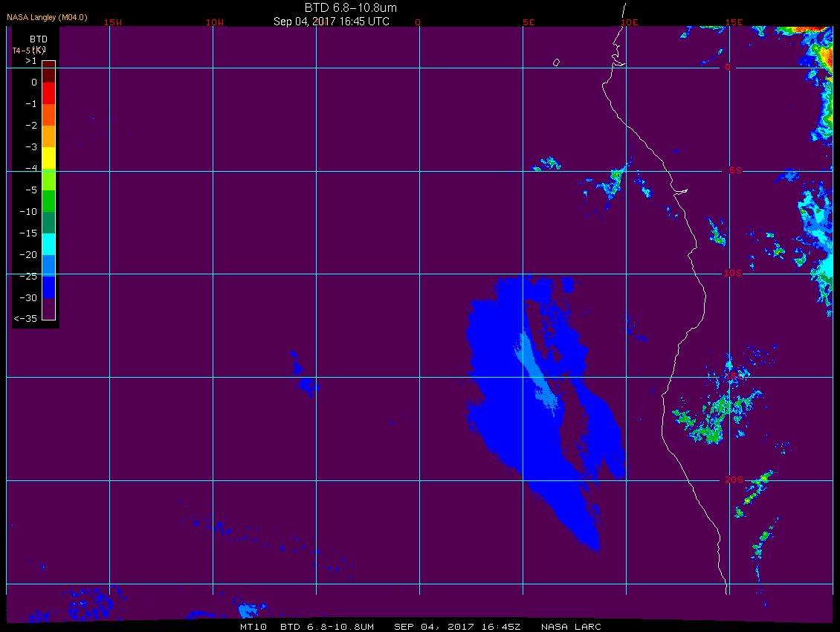Click the "-25" legend value
This screenshot has width=840, height=632.
[x=28, y=276]
